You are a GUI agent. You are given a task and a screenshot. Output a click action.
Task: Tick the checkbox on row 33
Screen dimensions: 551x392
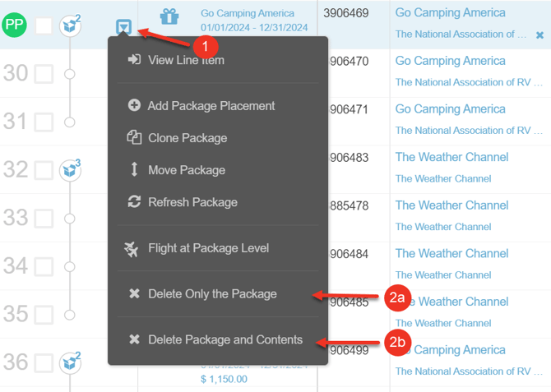[x=44, y=218]
